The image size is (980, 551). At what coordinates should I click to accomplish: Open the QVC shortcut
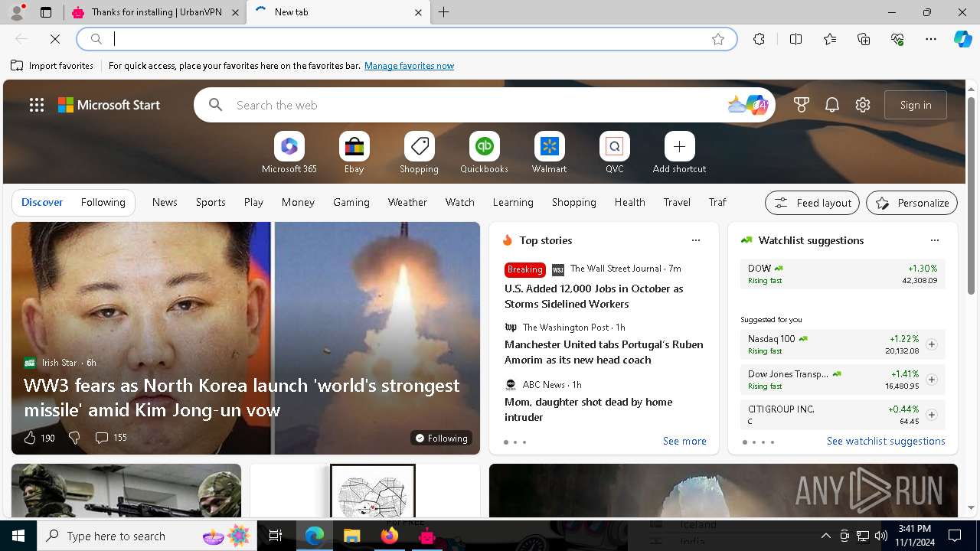tap(614, 152)
